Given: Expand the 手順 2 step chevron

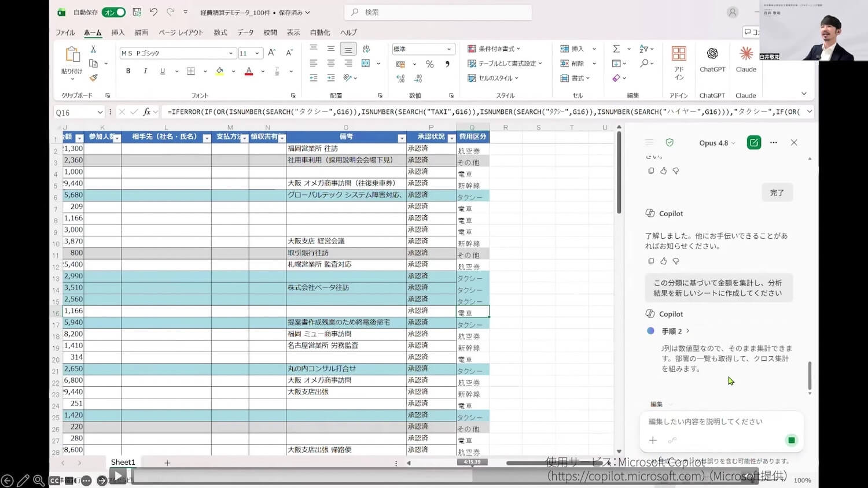Looking at the screenshot, I should point(687,331).
